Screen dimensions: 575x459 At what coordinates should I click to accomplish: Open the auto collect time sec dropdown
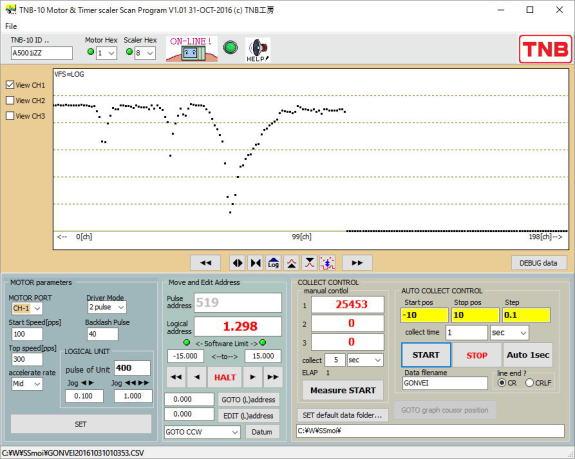tap(509, 333)
